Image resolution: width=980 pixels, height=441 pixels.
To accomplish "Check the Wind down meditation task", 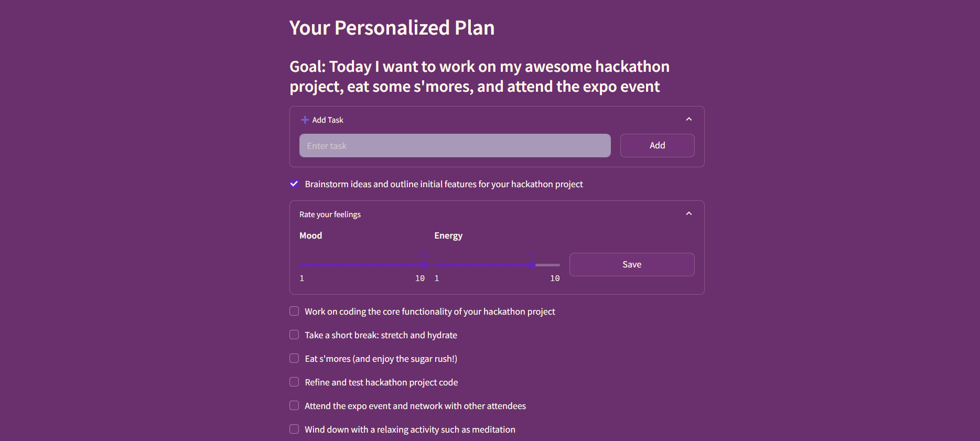I will 294,429.
